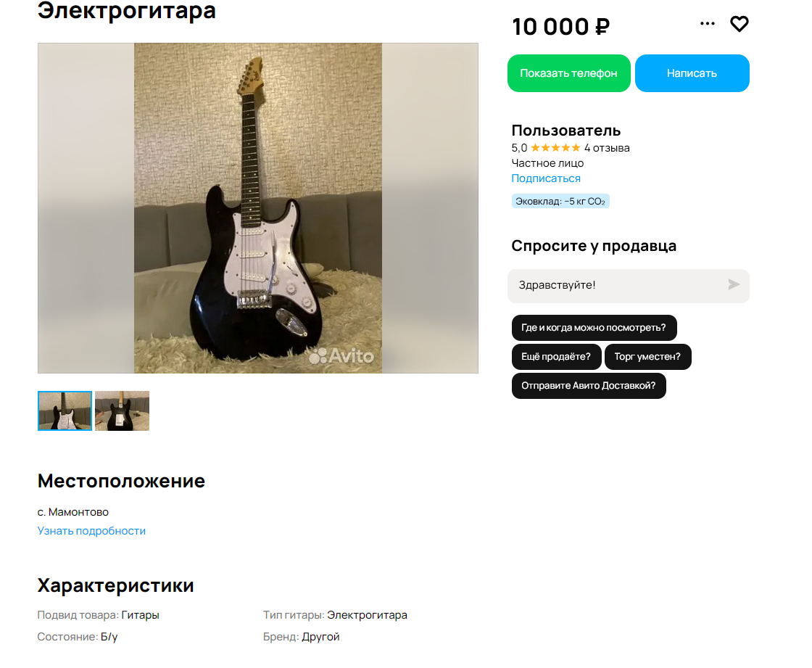Subscribe to the seller via Подписаться
Viewport: 812px width, 668px height.
click(x=546, y=178)
